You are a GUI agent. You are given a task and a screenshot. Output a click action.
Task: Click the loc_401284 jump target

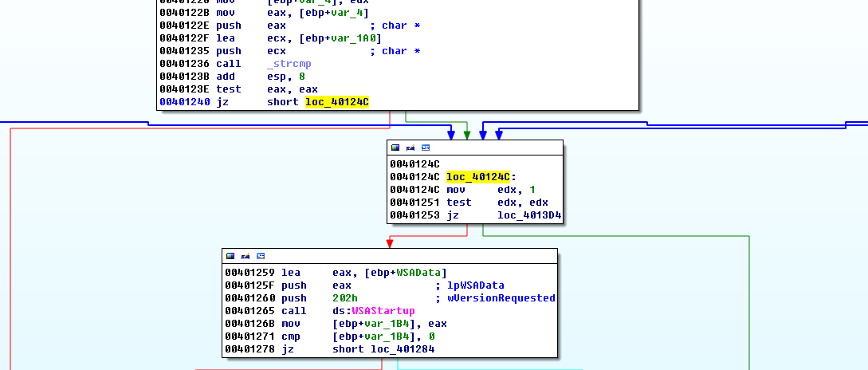tap(403, 348)
